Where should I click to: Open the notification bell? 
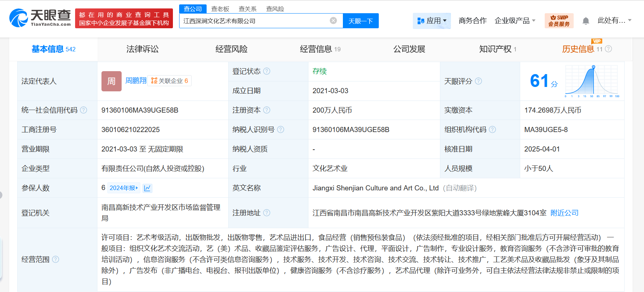pos(586,21)
